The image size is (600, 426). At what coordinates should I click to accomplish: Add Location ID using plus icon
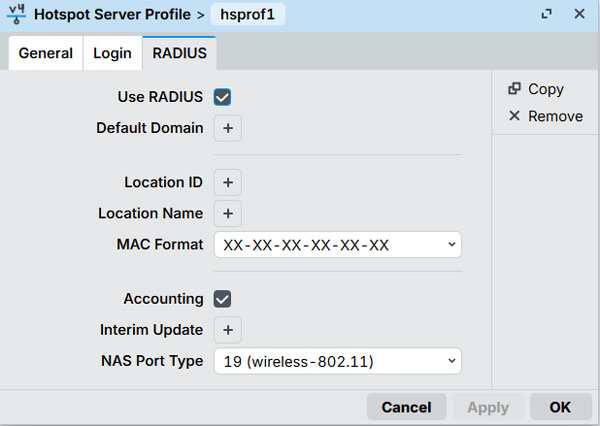point(227,182)
